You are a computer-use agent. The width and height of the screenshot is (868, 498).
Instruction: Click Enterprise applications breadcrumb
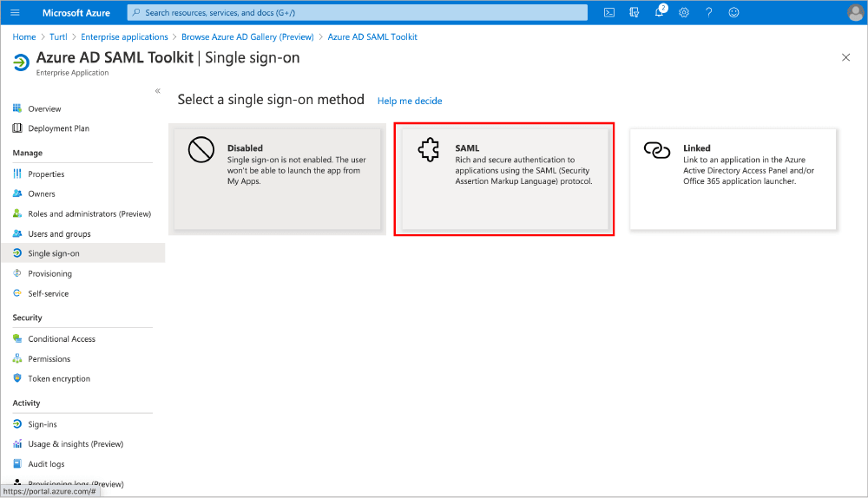click(124, 37)
